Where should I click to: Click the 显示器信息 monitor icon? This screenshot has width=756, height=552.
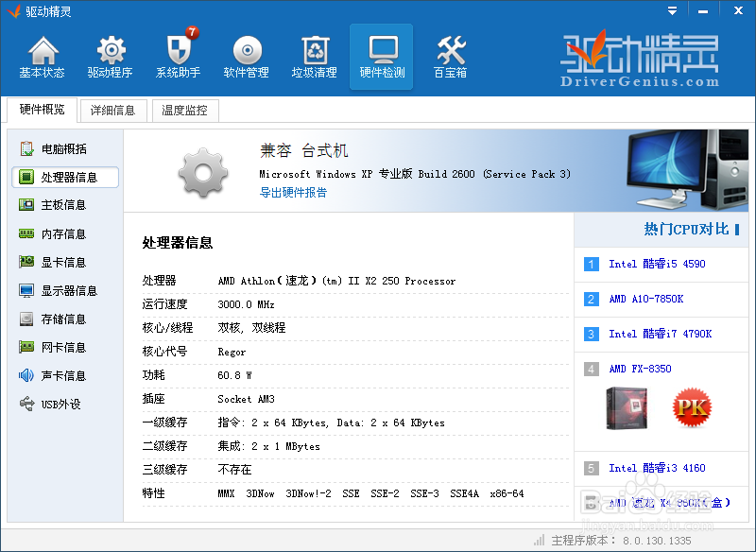pos(26,290)
